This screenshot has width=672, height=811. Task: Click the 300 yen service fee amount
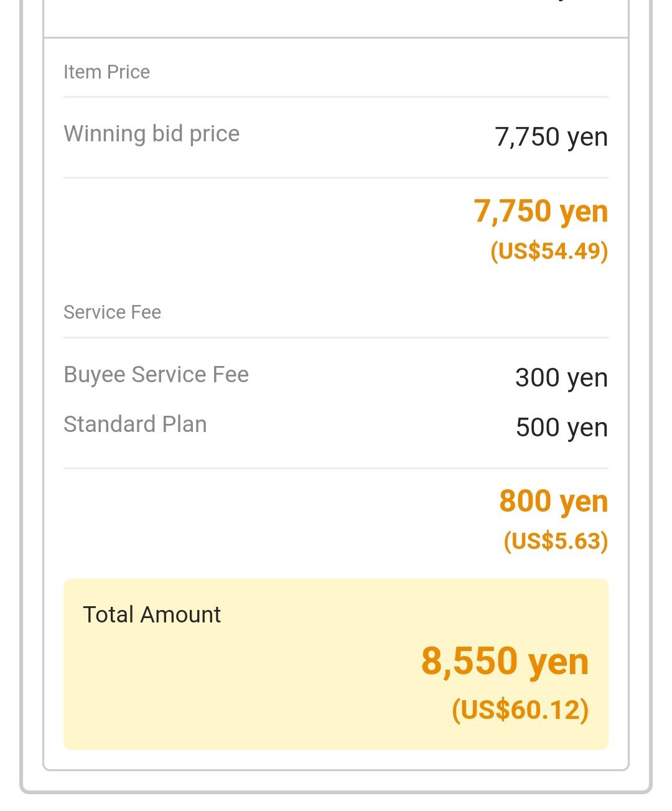(x=561, y=378)
